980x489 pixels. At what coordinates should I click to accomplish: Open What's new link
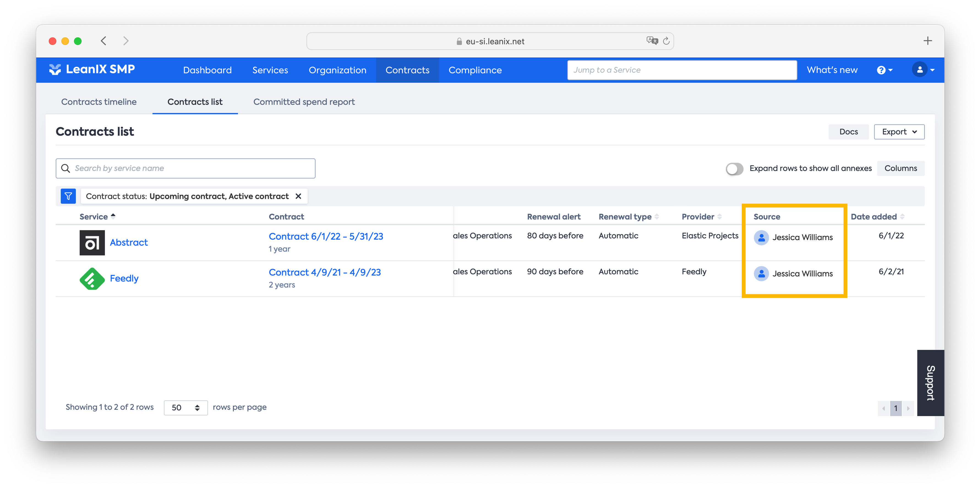click(x=832, y=70)
